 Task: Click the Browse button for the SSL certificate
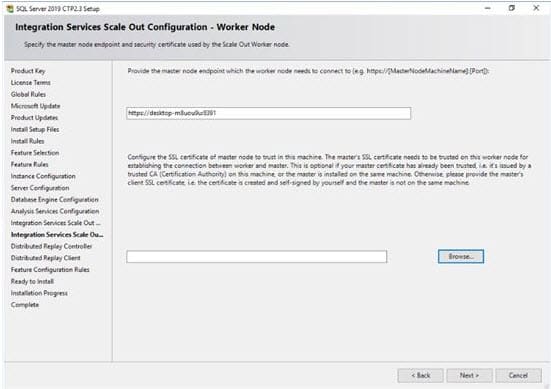point(461,257)
